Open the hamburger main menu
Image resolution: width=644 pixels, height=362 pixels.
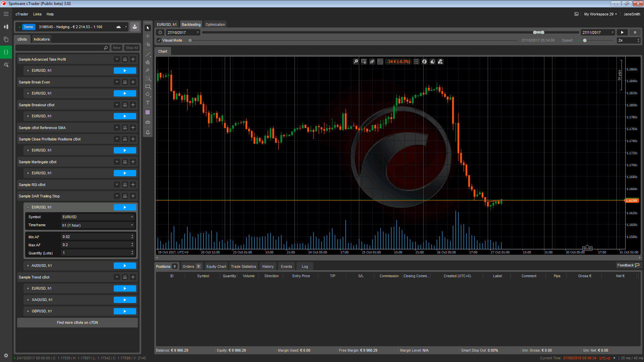click(x=6, y=14)
